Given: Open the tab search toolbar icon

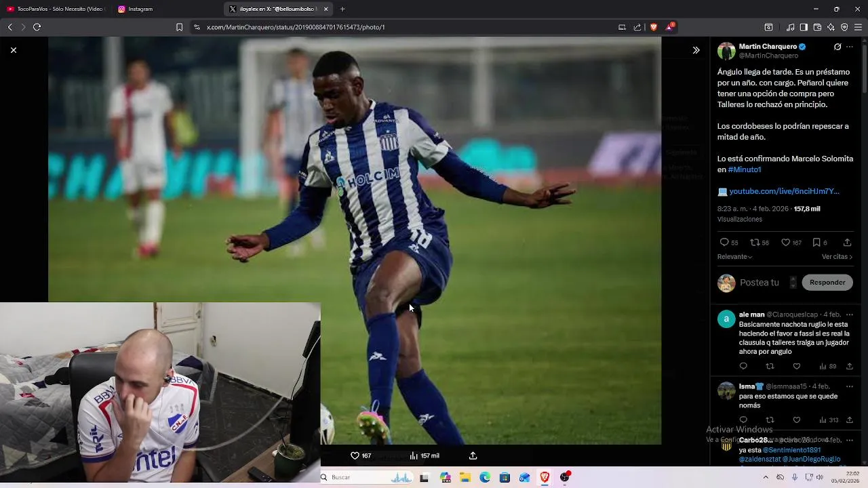Looking at the screenshot, I should tap(768, 27).
